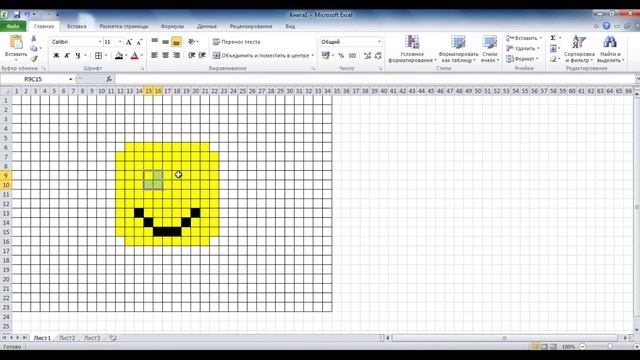Align cell text to the right
Screen dimensions: 640x360
pos(176,55)
